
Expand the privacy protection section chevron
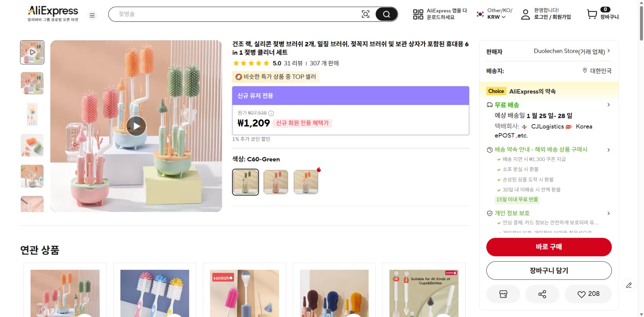609,213
